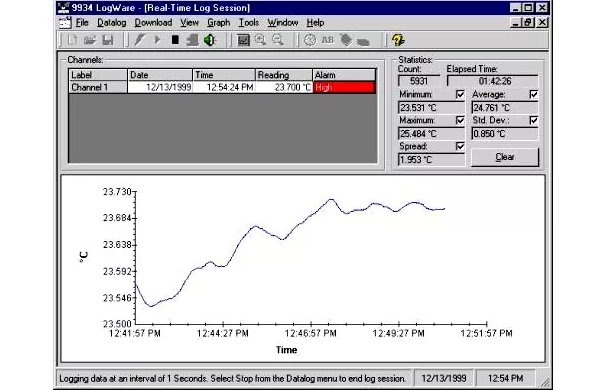
Task: Click the Label column header
Action: coord(98,75)
